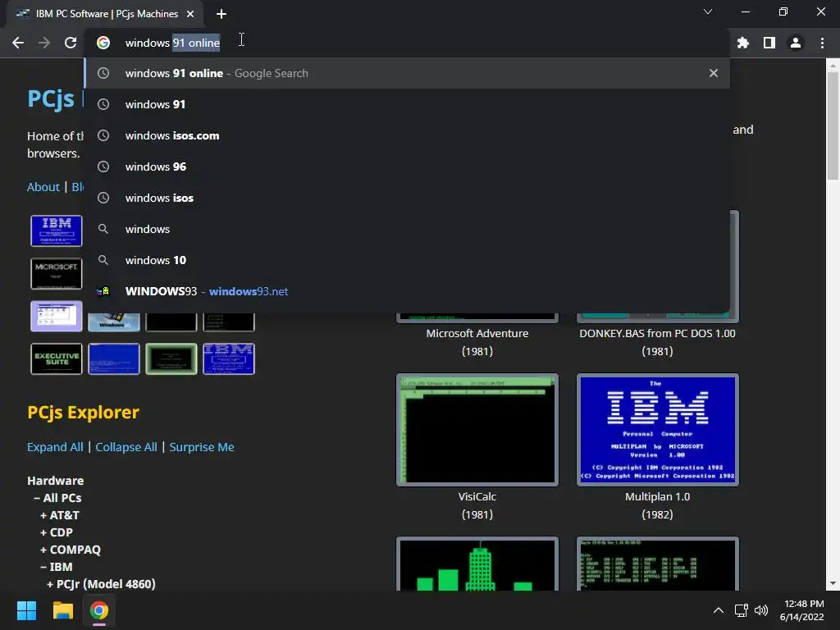Remove 'windows 91 online' suggestion

click(713, 73)
